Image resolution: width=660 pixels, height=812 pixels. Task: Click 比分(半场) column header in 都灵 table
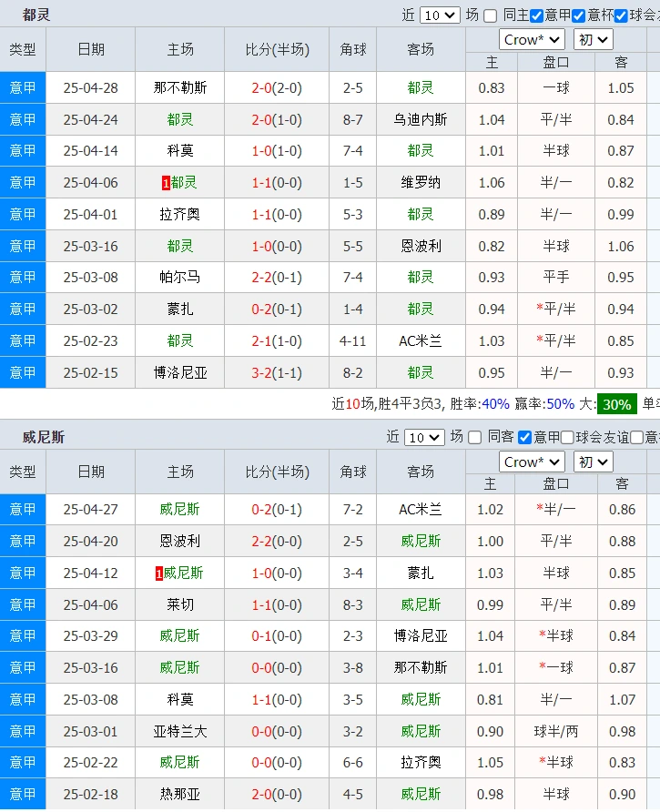277,50
